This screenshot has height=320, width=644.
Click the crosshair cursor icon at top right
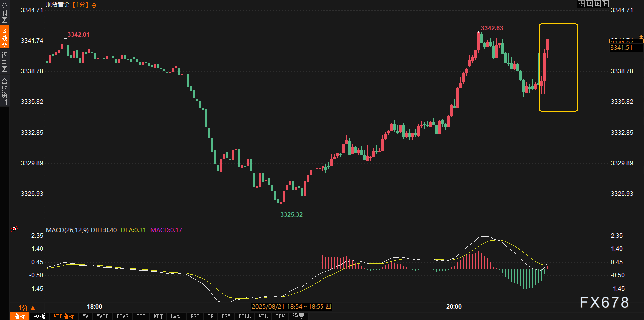(581, 4)
